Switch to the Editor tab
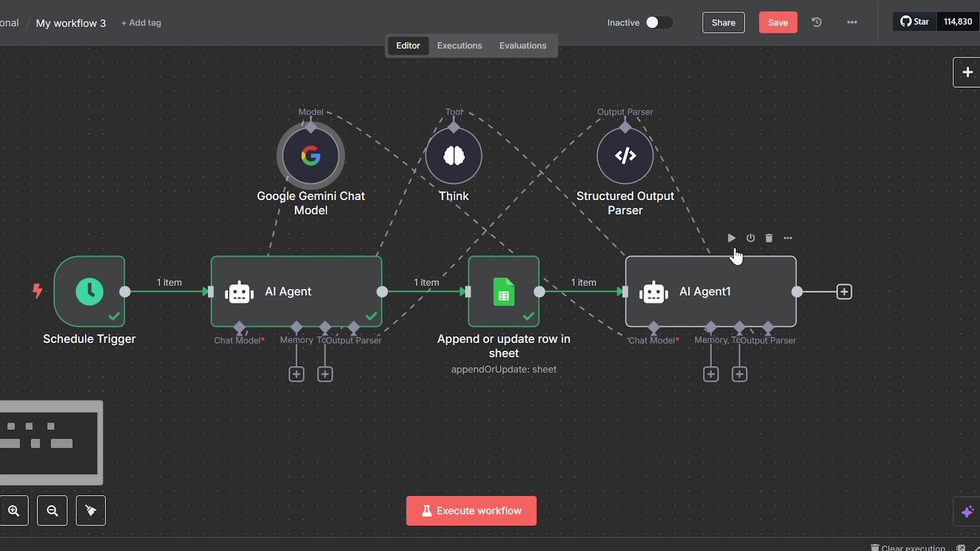The image size is (980, 551). tap(408, 46)
